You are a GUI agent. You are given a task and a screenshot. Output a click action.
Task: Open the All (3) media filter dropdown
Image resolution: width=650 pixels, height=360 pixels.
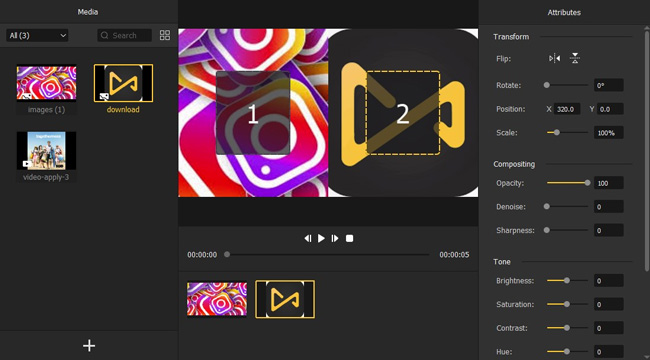coord(37,36)
